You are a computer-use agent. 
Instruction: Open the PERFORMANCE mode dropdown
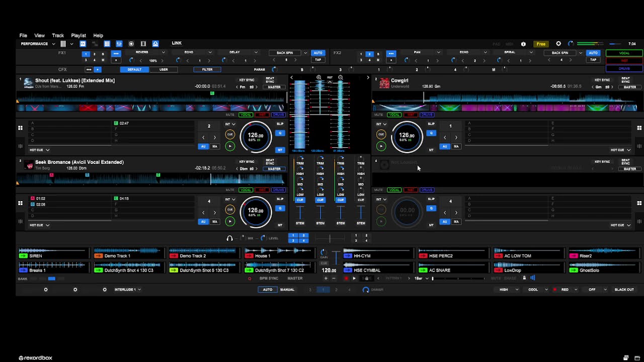pyautogui.click(x=38, y=44)
